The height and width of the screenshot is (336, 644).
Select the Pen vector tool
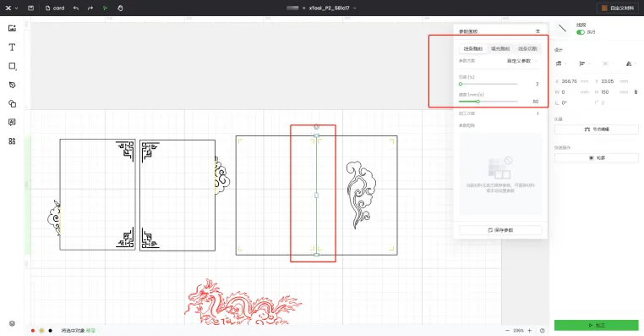tap(12, 85)
